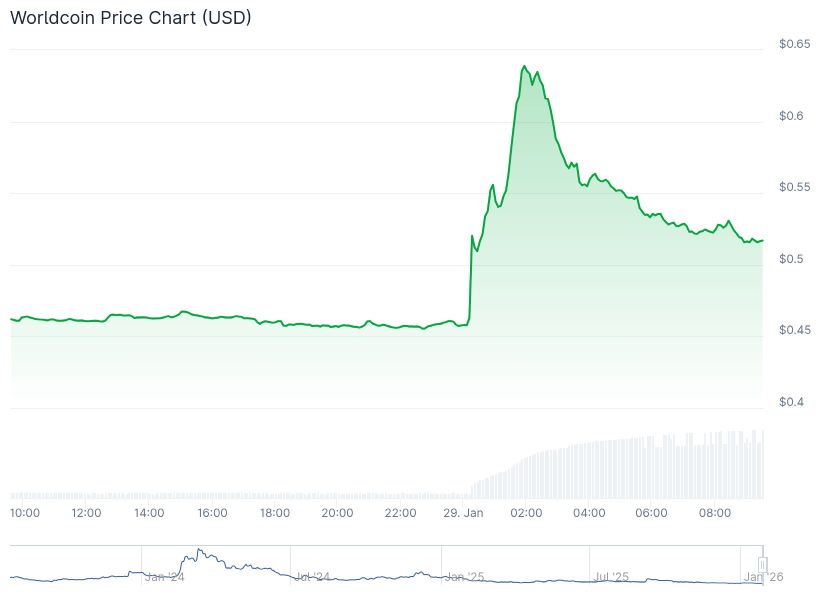This screenshot has height=600, width=822.
Task: Click the Jan '26 navigator label
Action: pyautogui.click(x=764, y=577)
